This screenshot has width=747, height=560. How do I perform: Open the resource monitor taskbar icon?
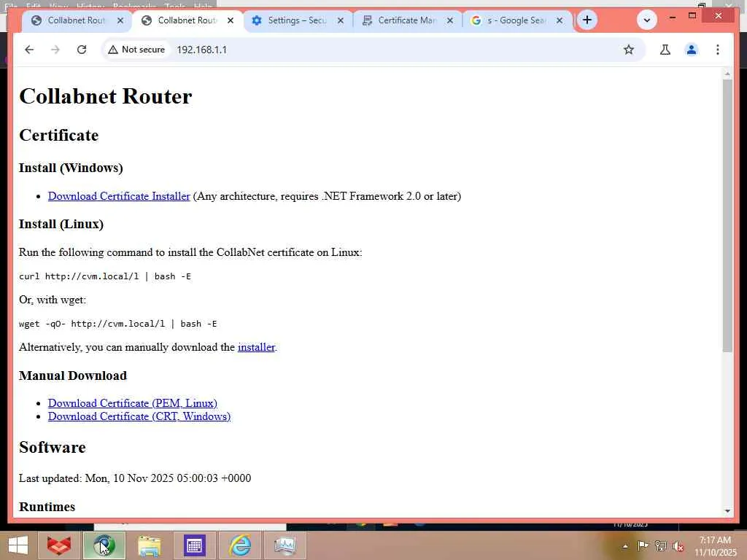(x=285, y=545)
